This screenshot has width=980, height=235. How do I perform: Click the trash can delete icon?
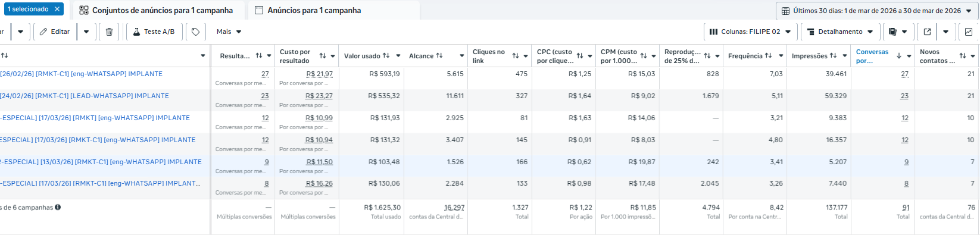tap(109, 32)
